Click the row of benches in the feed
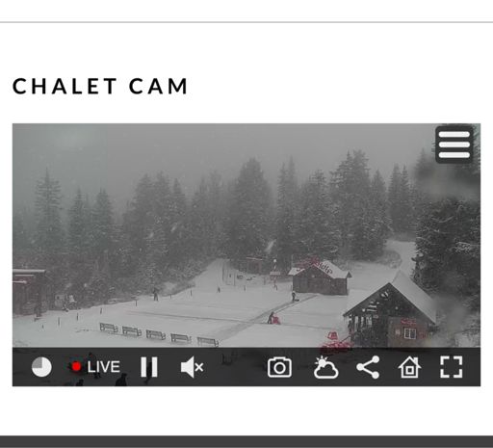The image size is (493, 448). pyautogui.click(x=159, y=334)
